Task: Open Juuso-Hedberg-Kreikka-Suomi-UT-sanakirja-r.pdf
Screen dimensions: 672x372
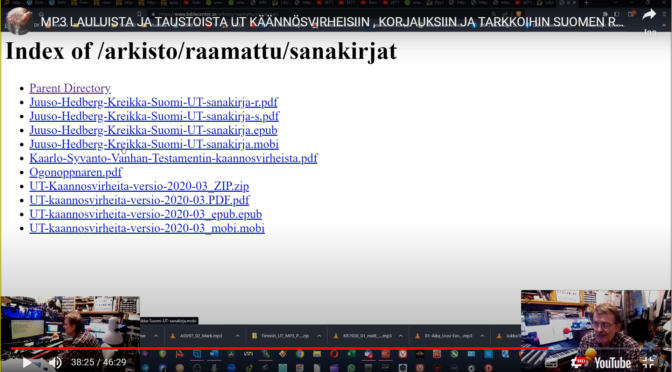Action: coord(153,102)
